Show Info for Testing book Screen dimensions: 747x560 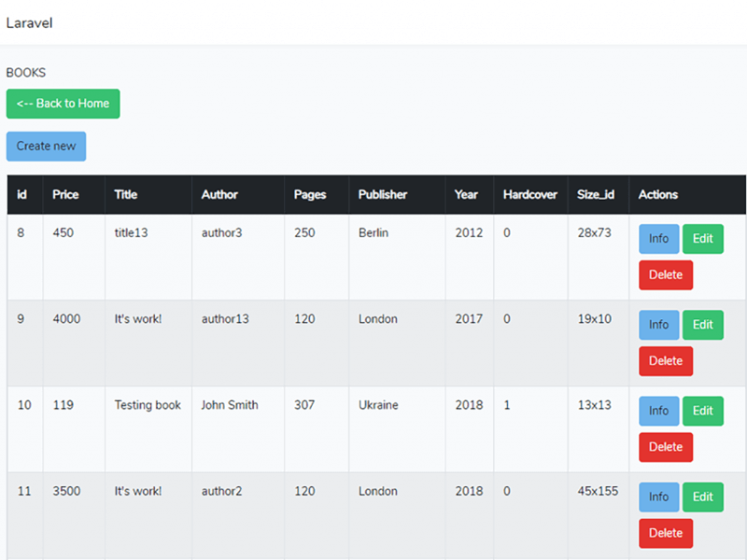pyautogui.click(x=658, y=411)
